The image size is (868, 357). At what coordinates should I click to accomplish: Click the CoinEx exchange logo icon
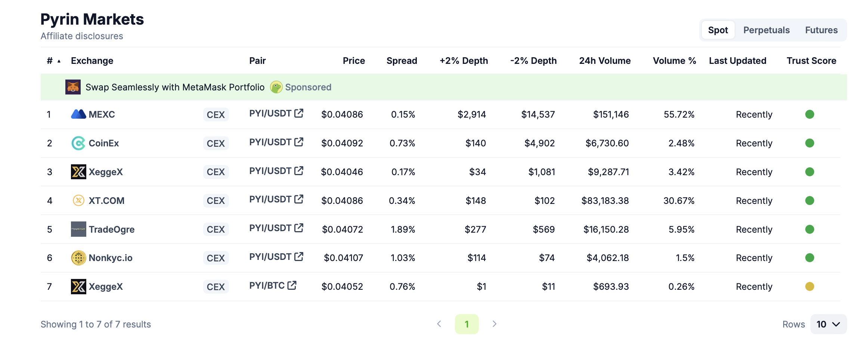point(78,143)
